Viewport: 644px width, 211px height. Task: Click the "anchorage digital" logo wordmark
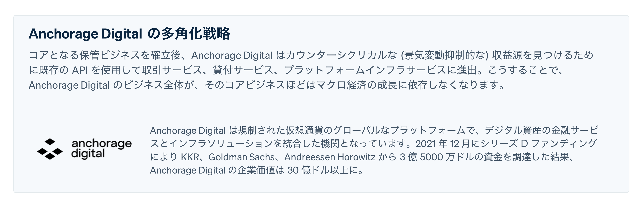(x=101, y=149)
